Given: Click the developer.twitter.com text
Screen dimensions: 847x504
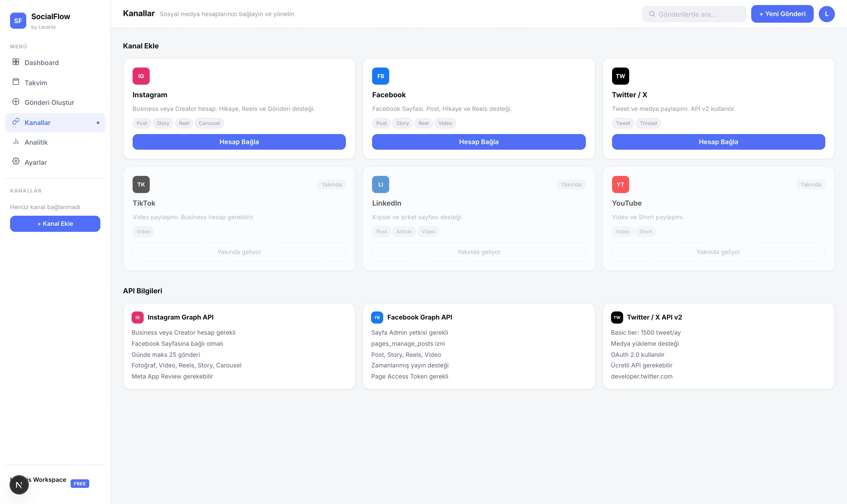Looking at the screenshot, I should tap(642, 376).
